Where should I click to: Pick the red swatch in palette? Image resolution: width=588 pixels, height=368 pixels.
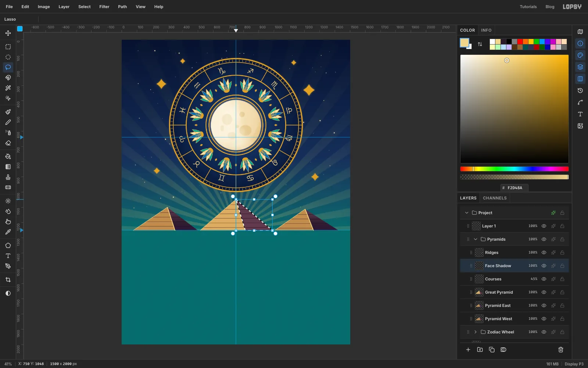(520, 42)
